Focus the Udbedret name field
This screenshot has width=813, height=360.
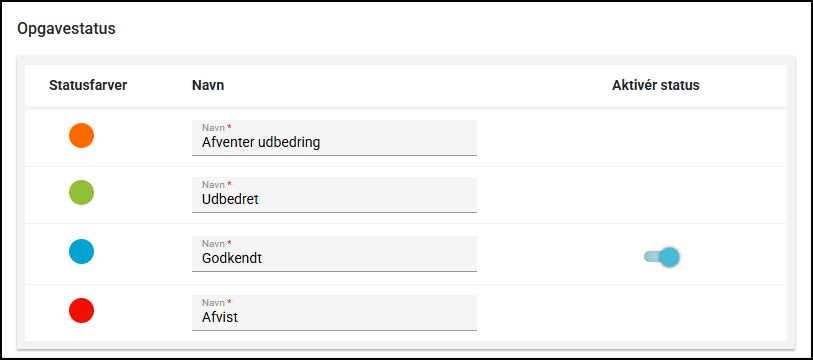coord(334,195)
